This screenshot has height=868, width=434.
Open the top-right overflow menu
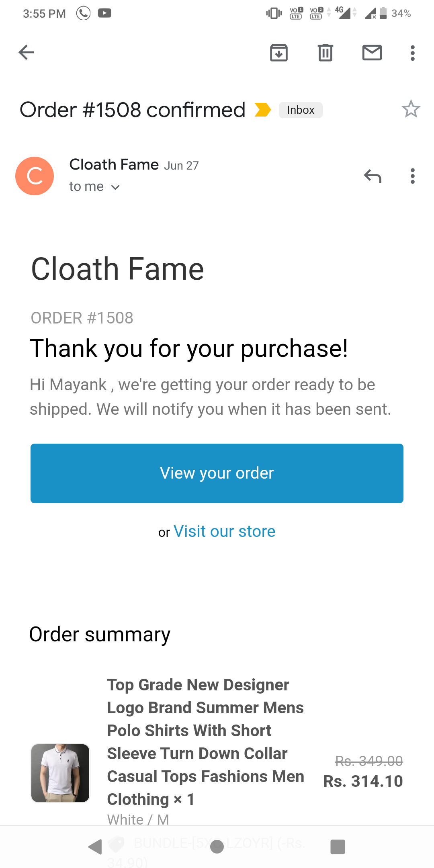coord(412,53)
